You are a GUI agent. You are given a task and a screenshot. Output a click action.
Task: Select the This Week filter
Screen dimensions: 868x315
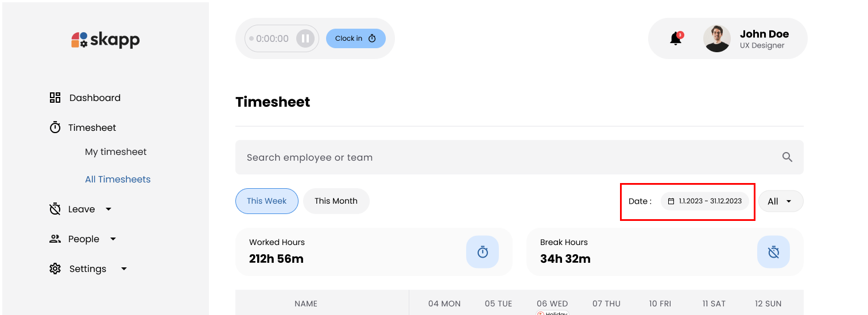point(267,201)
